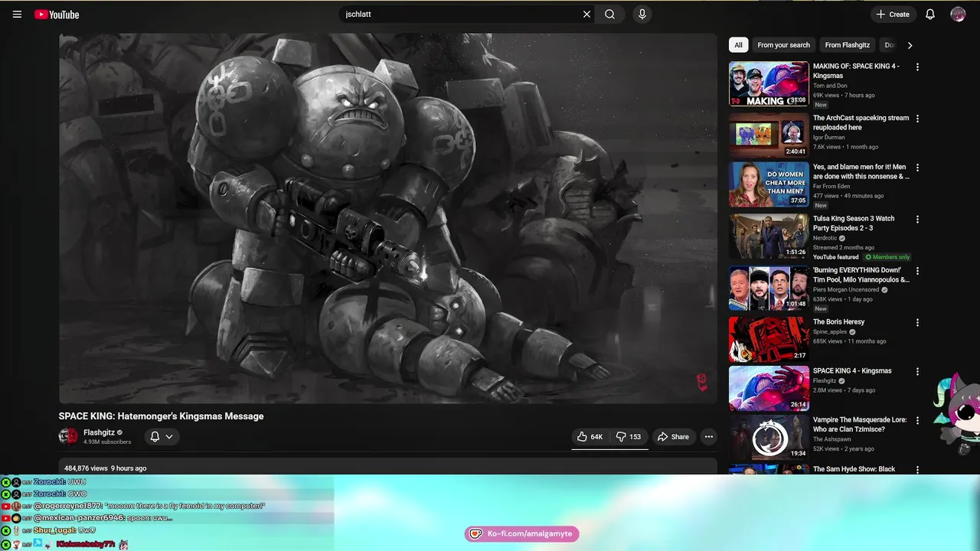The height and width of the screenshot is (551, 980).
Task: Click the video player to pause
Action: point(387,218)
